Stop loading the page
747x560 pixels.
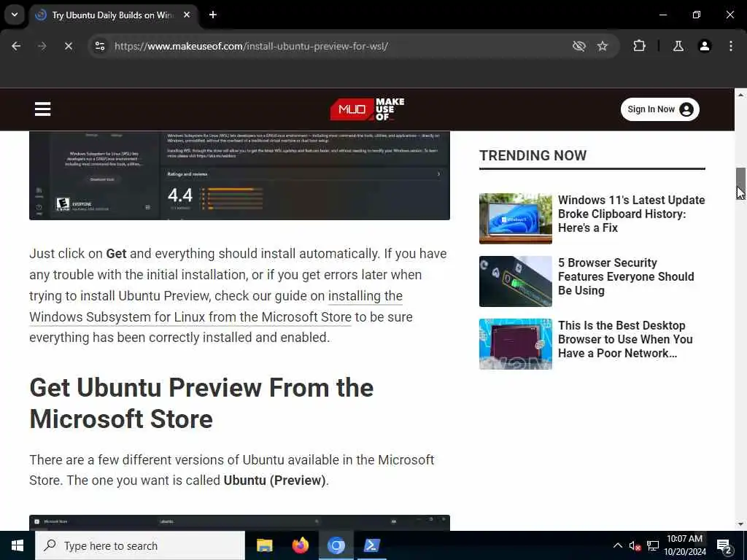coord(68,46)
